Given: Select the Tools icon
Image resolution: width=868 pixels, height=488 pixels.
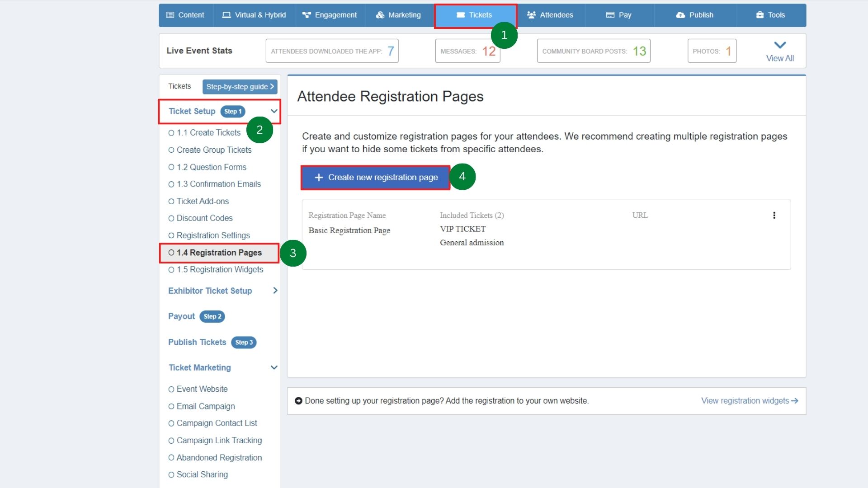Looking at the screenshot, I should click(x=759, y=14).
